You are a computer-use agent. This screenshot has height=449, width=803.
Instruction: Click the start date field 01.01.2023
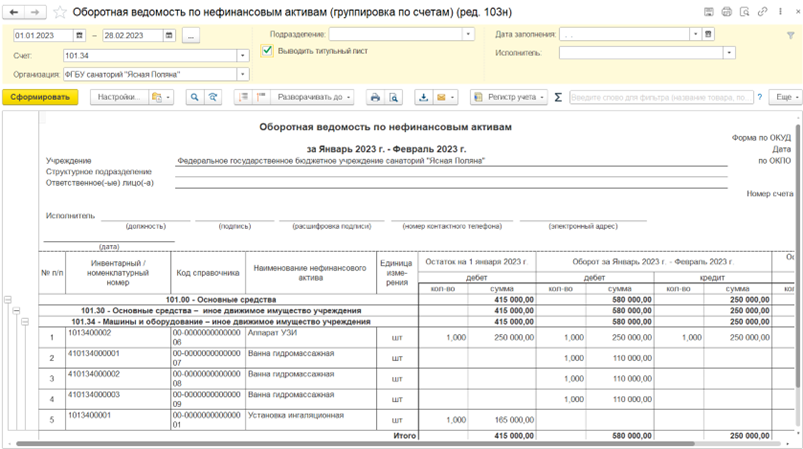click(44, 35)
